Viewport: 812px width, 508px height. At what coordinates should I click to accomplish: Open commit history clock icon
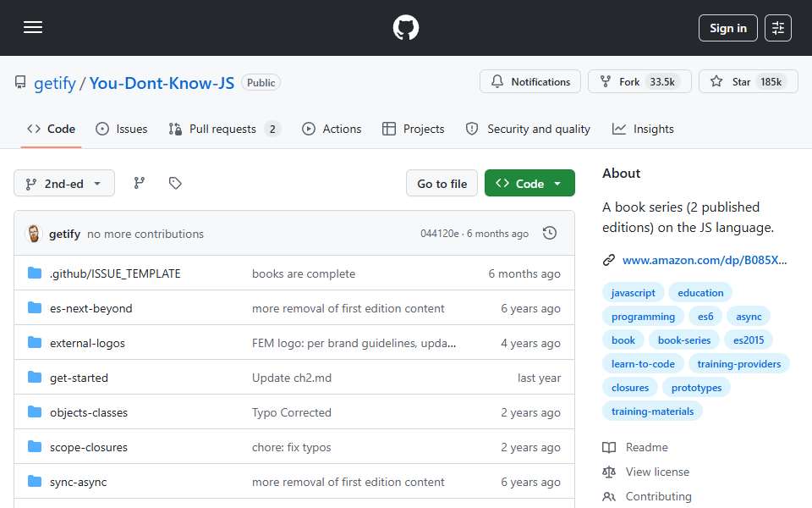(x=550, y=234)
